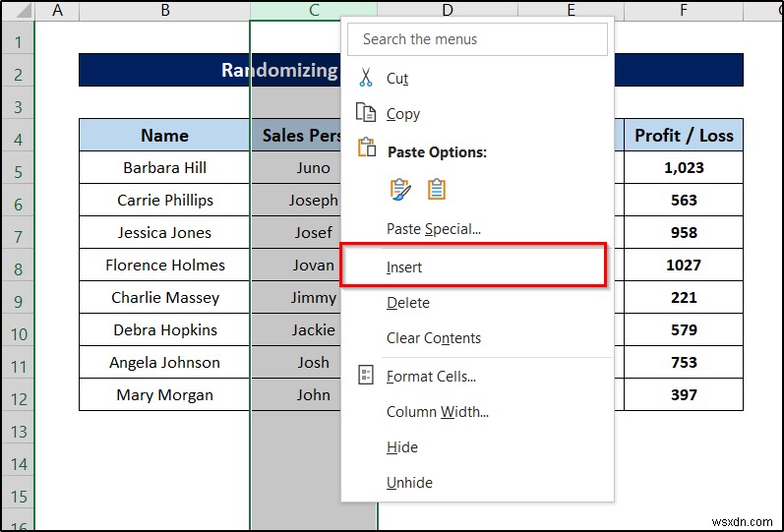Image resolution: width=784 pixels, height=532 pixels.
Task: Click the Jimmy cell
Action: (296, 298)
